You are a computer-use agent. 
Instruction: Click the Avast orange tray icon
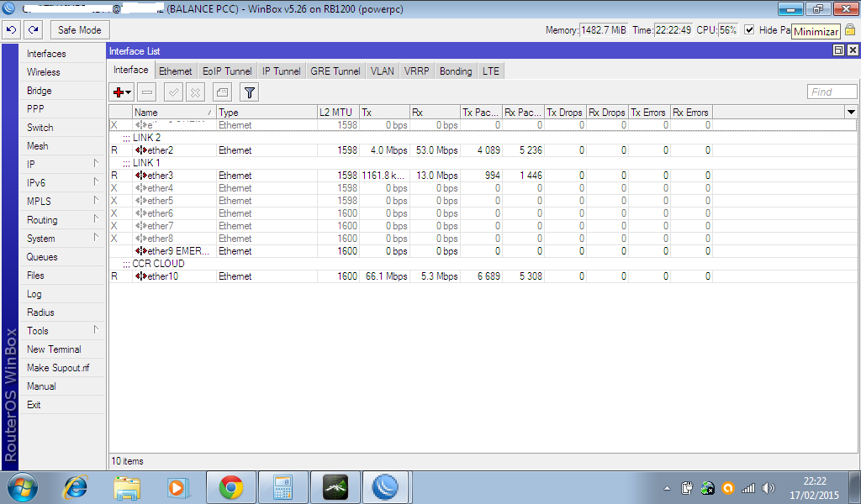(x=728, y=488)
